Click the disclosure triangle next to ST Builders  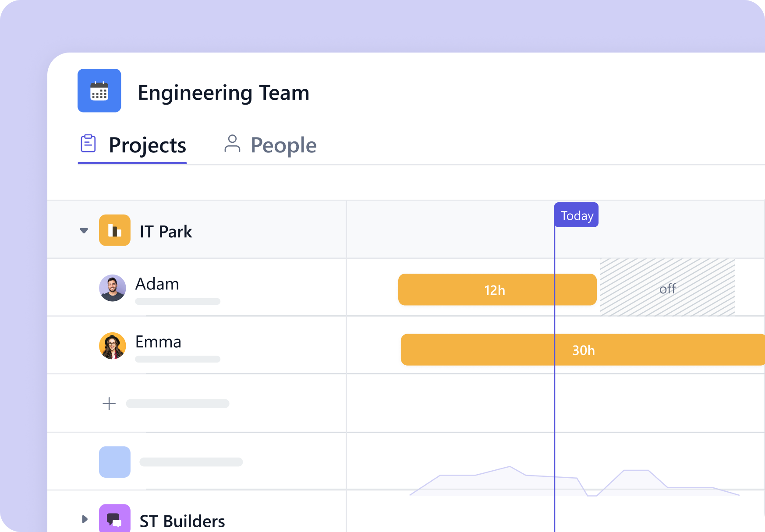coord(84,519)
